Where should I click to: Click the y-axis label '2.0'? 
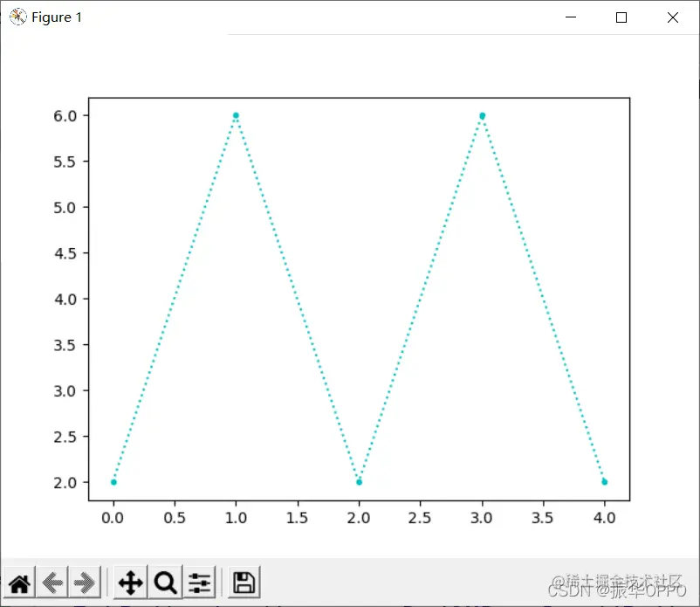pos(65,483)
